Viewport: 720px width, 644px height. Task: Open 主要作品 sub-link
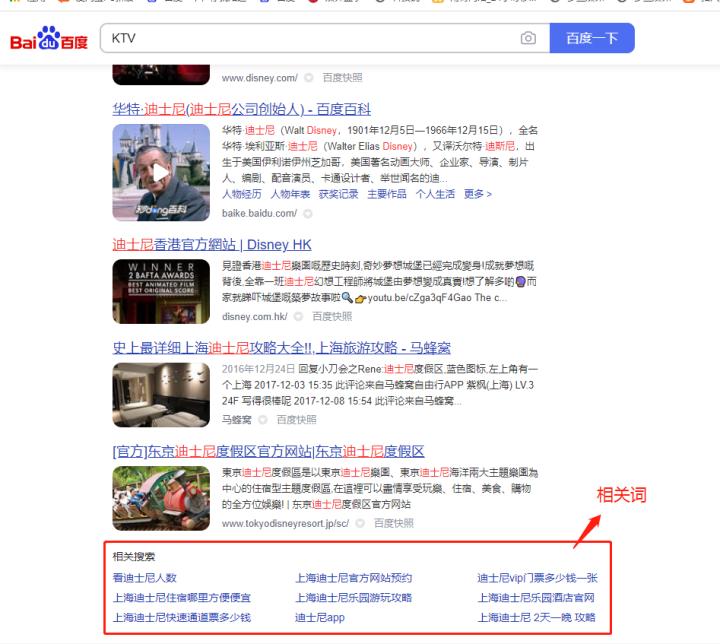click(387, 194)
